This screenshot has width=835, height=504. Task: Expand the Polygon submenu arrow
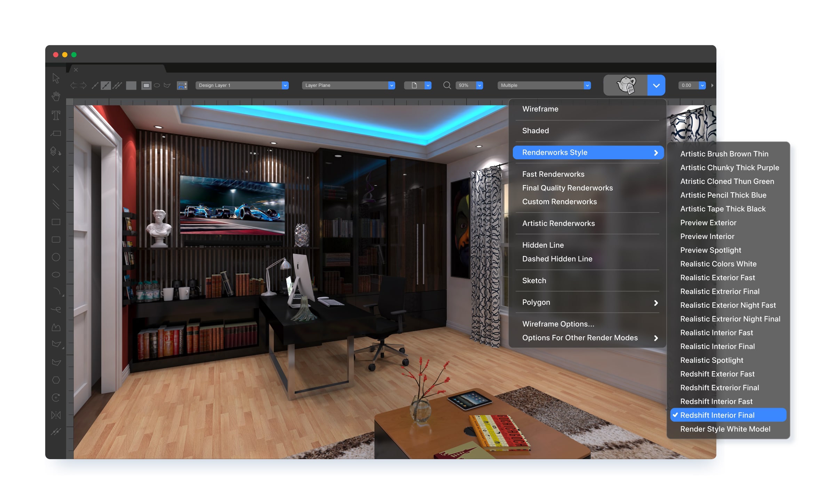[x=656, y=303]
